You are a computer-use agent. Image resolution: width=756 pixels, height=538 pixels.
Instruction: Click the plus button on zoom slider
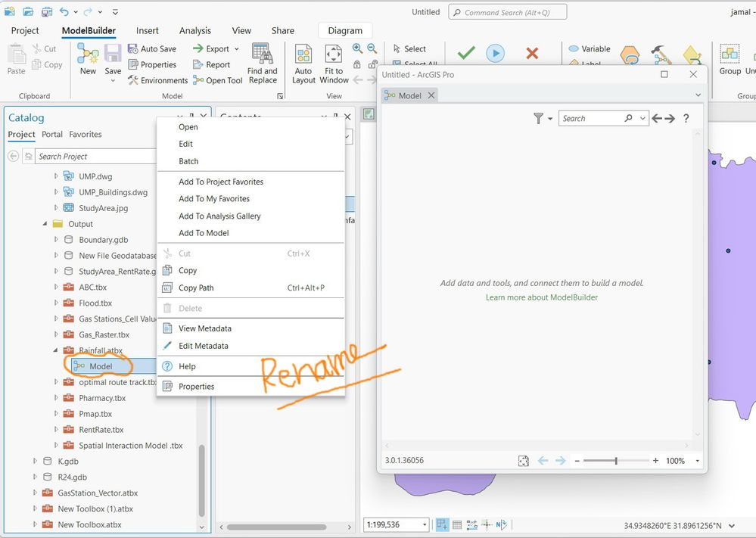click(655, 461)
